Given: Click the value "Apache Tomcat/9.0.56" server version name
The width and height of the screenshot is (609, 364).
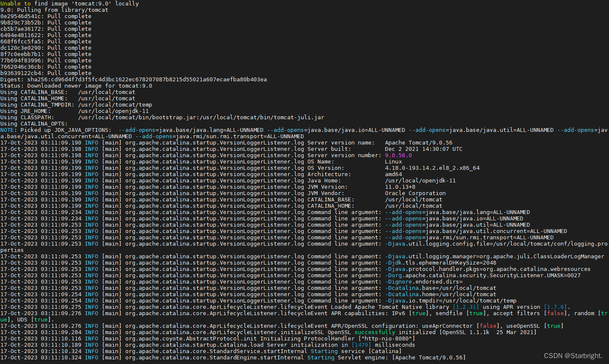Looking at the screenshot, I should click(419, 142).
